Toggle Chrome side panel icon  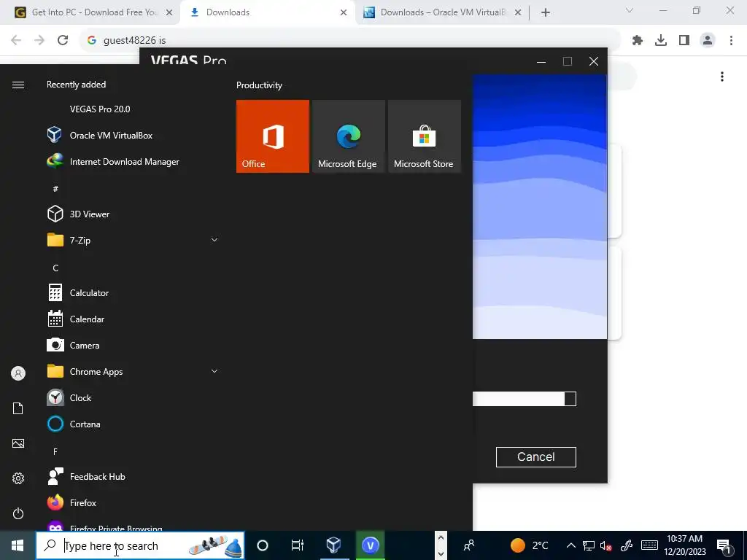684,41
